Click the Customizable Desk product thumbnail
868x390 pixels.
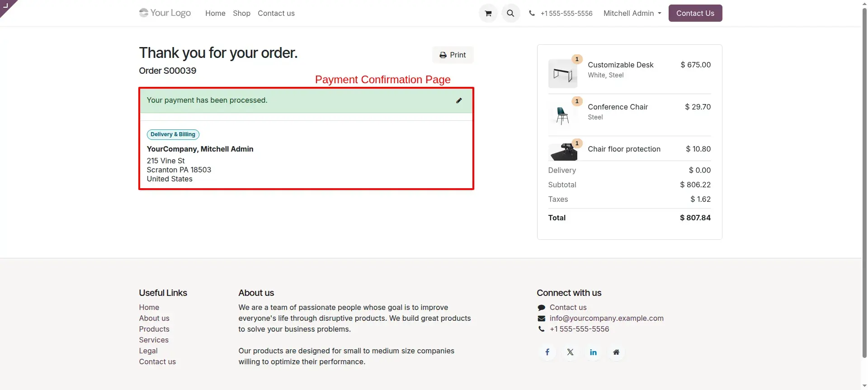point(563,74)
